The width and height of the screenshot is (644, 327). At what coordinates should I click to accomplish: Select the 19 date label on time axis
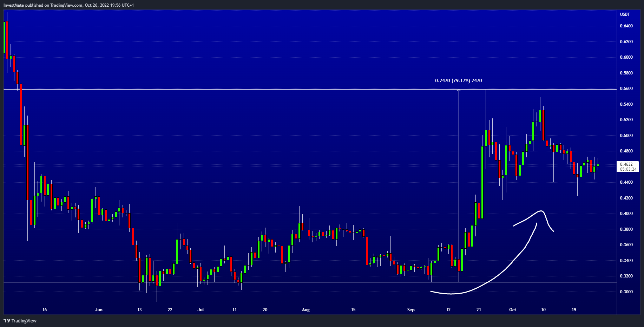point(574,310)
